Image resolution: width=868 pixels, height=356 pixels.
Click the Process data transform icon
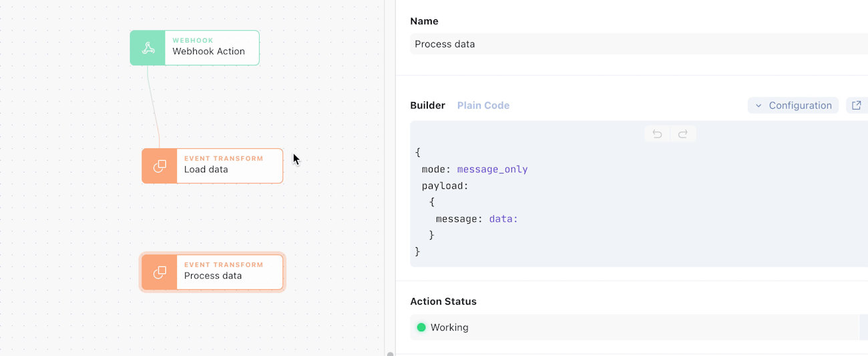click(160, 273)
